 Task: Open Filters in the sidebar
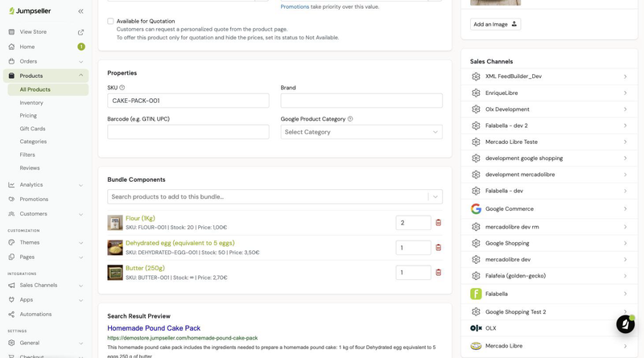click(x=27, y=154)
